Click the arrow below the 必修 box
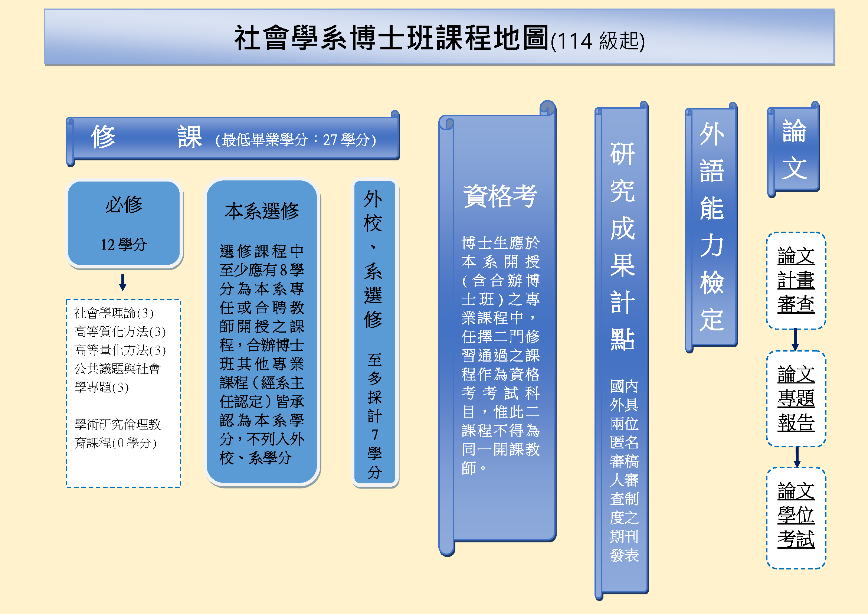The width and height of the screenshot is (868, 614). pyautogui.click(x=122, y=282)
